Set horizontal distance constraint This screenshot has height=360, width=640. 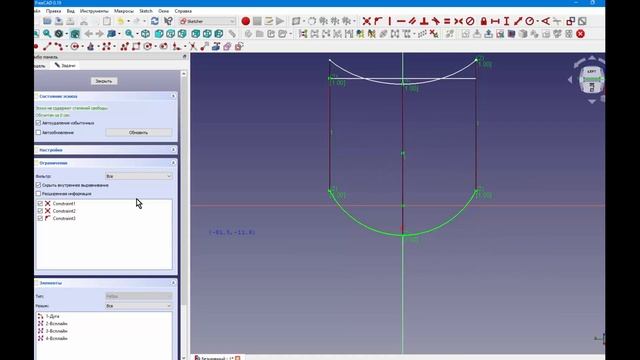pyautogui.click(x=495, y=21)
